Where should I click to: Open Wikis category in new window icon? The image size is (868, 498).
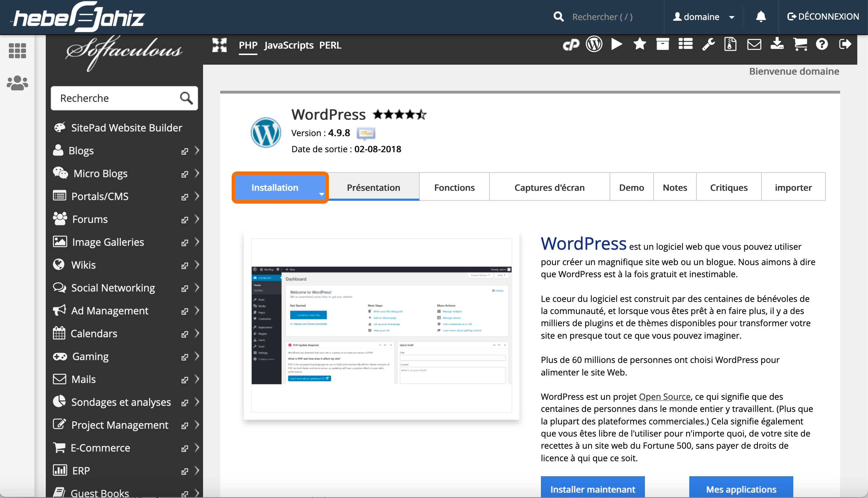click(x=184, y=265)
